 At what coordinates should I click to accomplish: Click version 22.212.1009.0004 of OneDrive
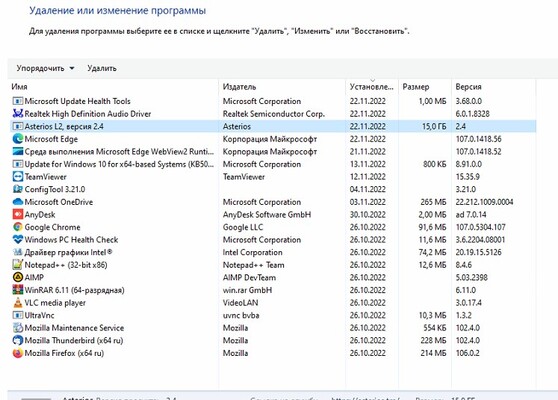coord(484,202)
